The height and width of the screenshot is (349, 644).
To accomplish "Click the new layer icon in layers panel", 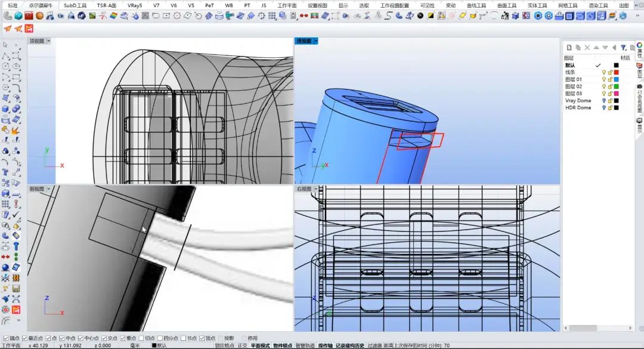I will pos(569,48).
